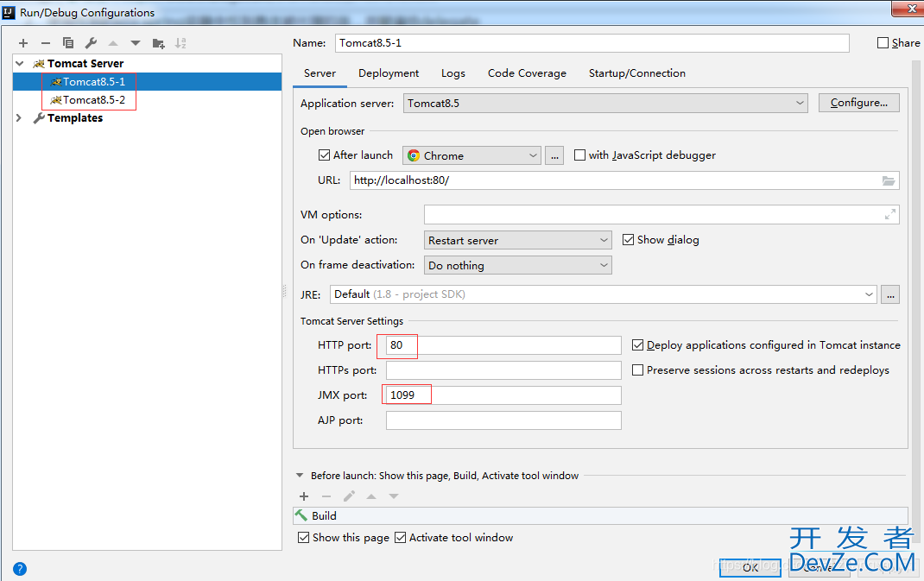Edit before launch task pencil icon
This screenshot has width=924, height=581.
(349, 496)
